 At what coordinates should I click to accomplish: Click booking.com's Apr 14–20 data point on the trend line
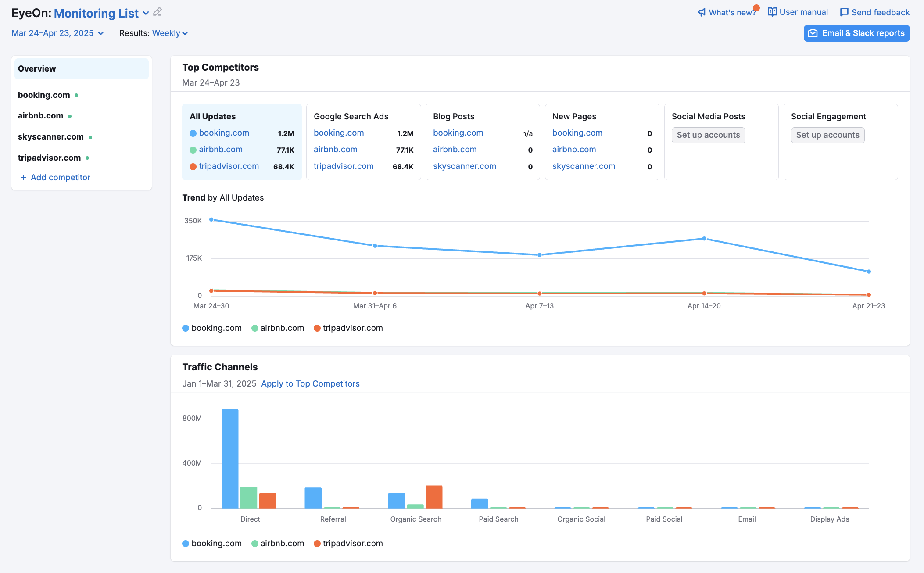click(704, 239)
